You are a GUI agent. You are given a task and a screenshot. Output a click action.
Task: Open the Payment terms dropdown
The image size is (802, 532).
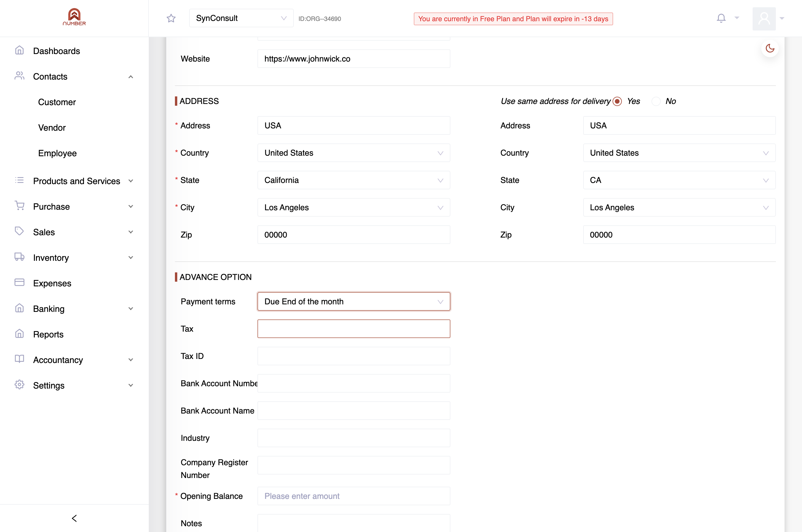coord(354,302)
